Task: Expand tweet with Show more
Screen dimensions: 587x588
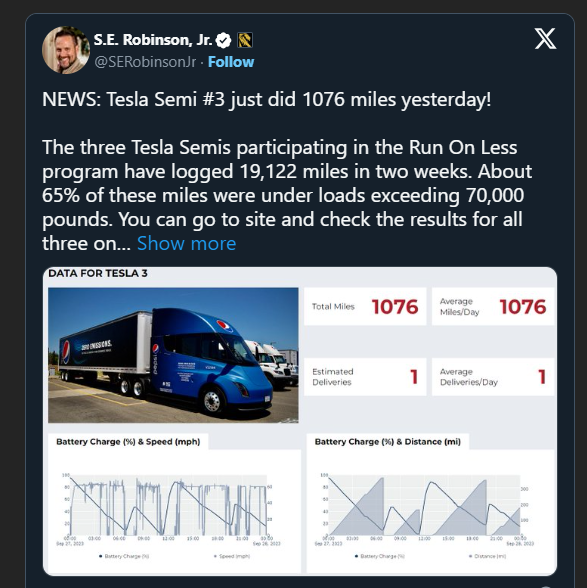Action: point(186,243)
